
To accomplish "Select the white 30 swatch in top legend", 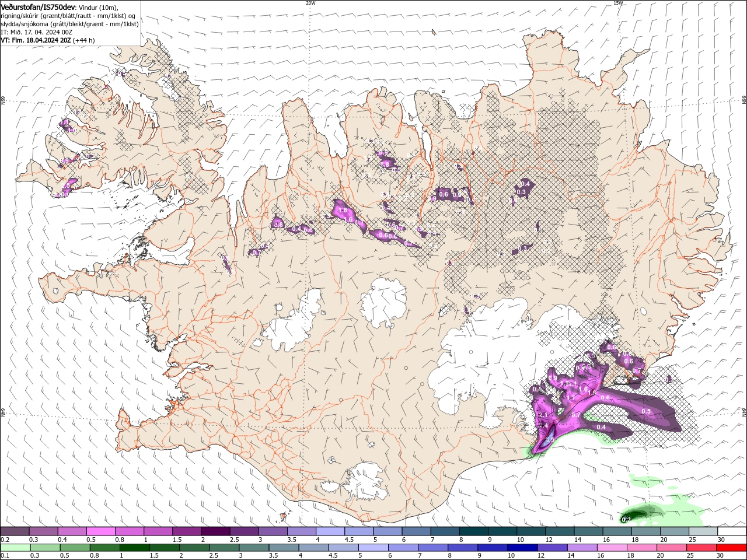I will click(732, 530).
